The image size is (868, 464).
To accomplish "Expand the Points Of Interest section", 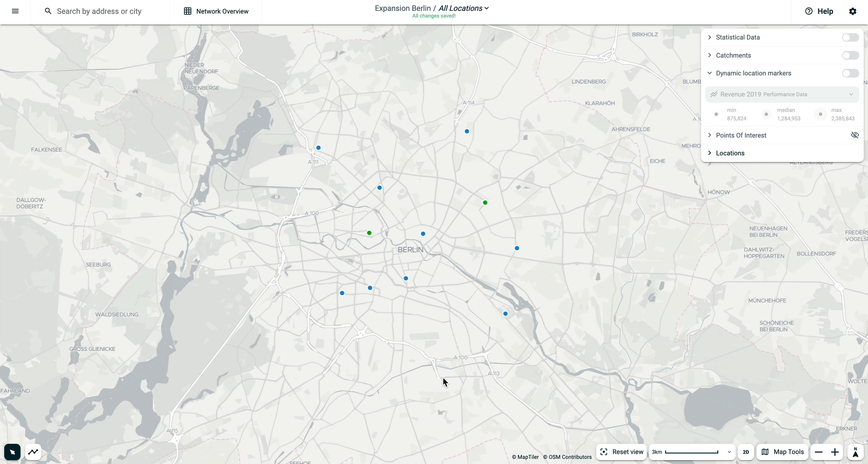I will [710, 135].
